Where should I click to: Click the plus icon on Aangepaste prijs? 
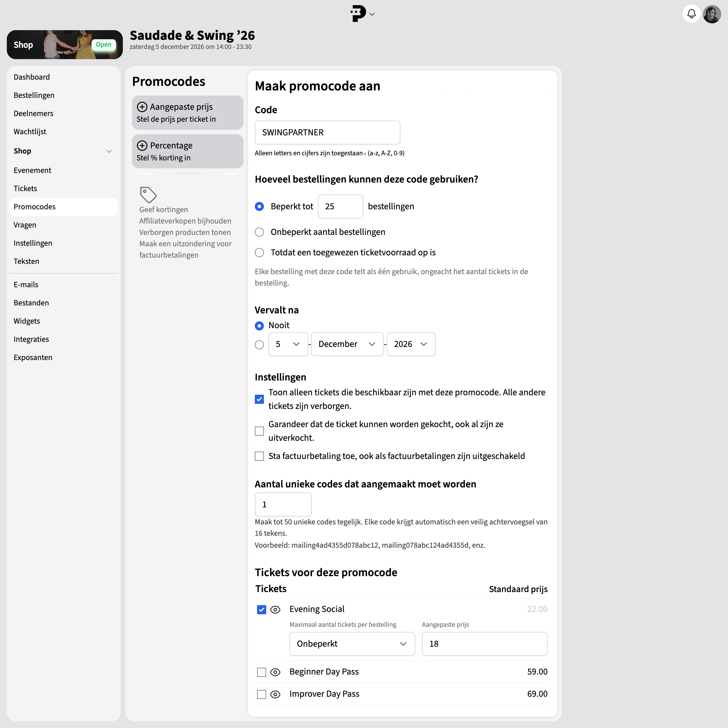[142, 107]
